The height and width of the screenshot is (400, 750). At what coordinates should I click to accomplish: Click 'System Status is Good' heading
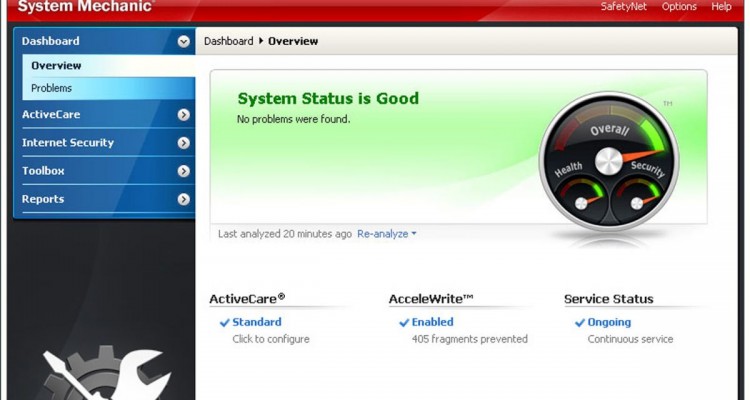point(328,99)
